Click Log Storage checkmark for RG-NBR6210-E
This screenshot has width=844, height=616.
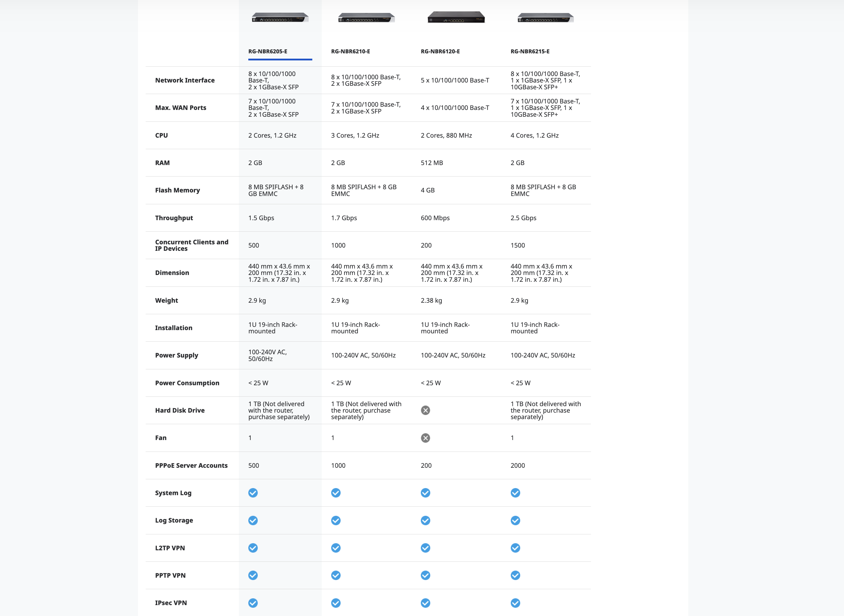point(336,521)
